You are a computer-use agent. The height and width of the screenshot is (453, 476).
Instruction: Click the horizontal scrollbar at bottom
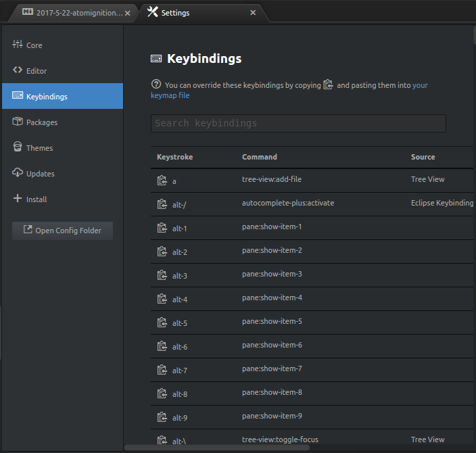[x=217, y=448]
